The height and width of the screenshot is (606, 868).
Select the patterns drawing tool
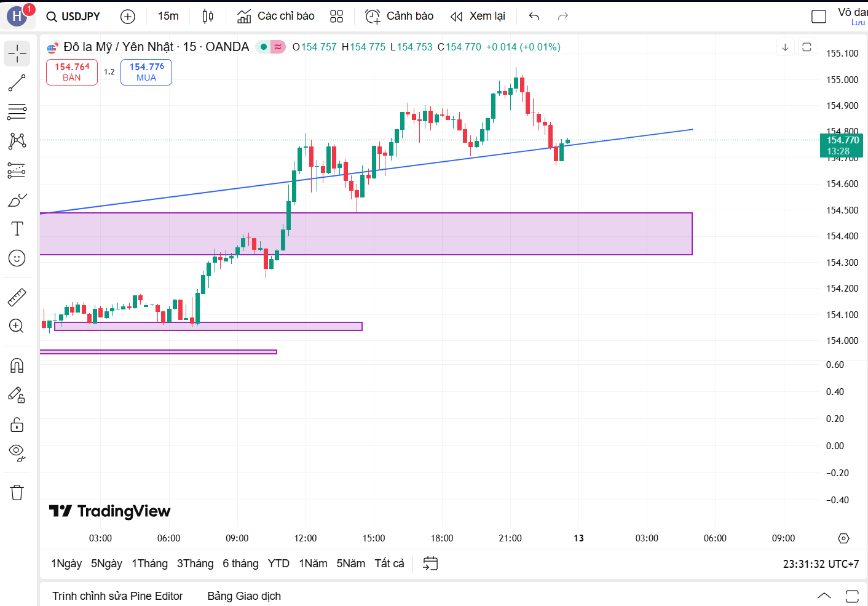pos(17,141)
